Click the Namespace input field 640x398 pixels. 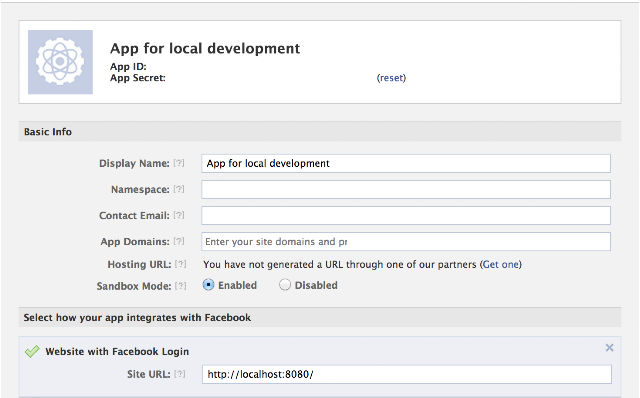pos(406,189)
